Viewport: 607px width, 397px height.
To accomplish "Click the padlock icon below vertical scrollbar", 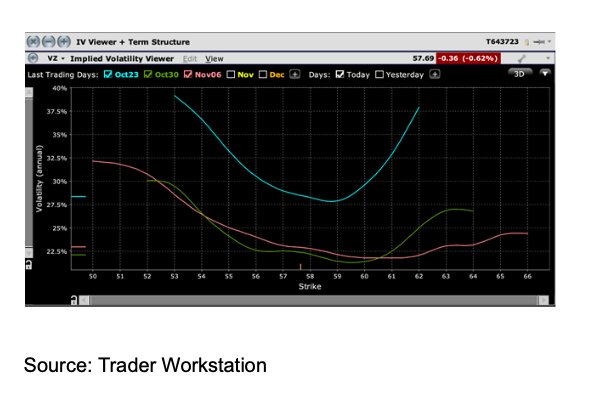I will pos(29,265).
